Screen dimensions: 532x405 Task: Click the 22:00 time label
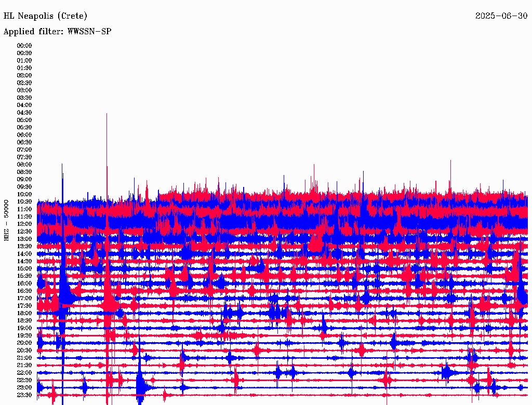point(24,372)
